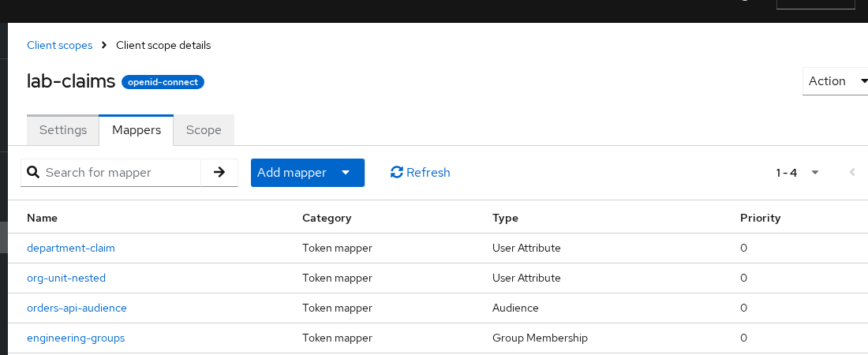This screenshot has height=355, width=868.
Task: Click Token mapper in orders-api-audience row
Action: 337,308
